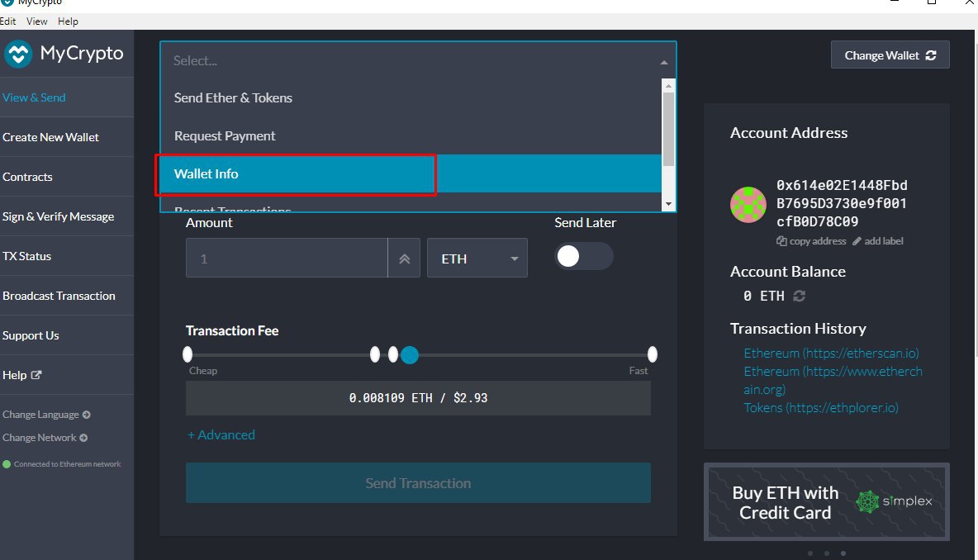Click the Help external link icon

36,375
